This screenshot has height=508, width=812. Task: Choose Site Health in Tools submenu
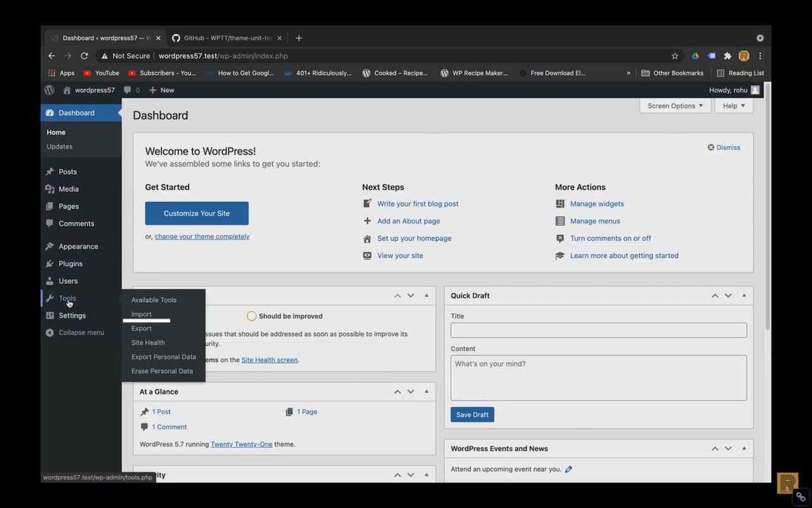tap(148, 343)
